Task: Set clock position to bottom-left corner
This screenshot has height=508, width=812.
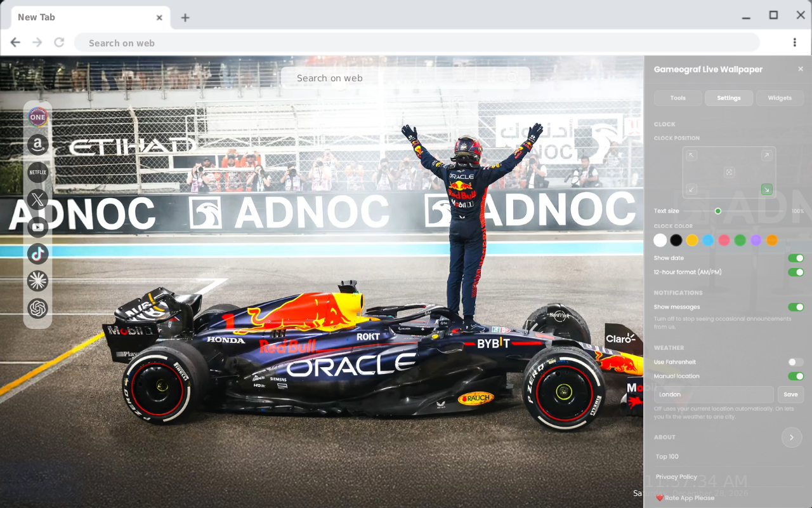Action: (692, 189)
